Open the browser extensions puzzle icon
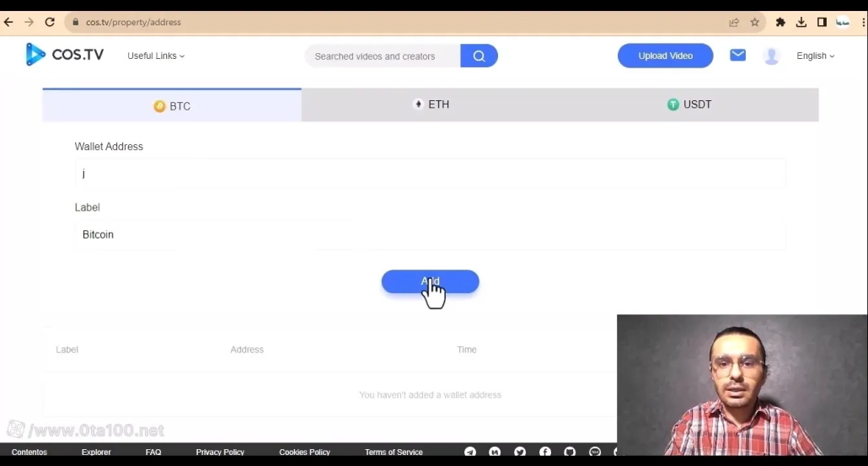This screenshot has height=466, width=868. click(780, 23)
